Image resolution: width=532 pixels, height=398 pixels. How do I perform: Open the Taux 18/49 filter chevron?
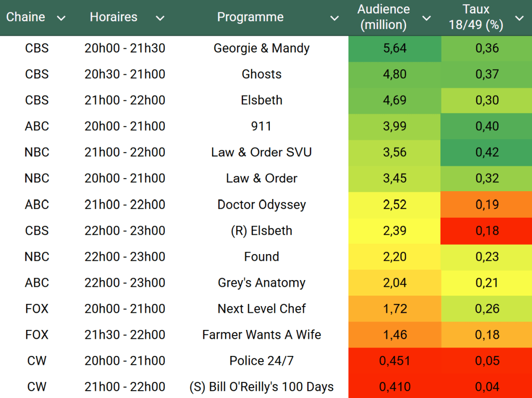[519, 19]
